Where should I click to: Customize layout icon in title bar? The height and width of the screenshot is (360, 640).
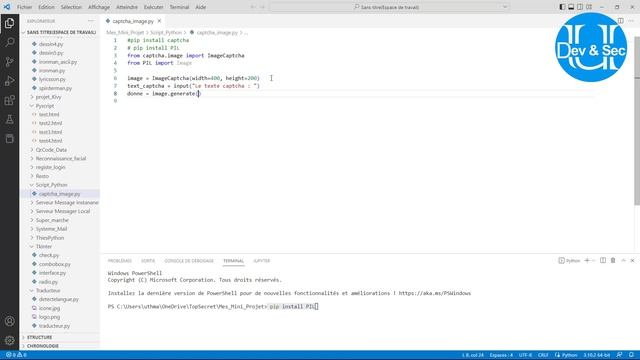coord(589,7)
